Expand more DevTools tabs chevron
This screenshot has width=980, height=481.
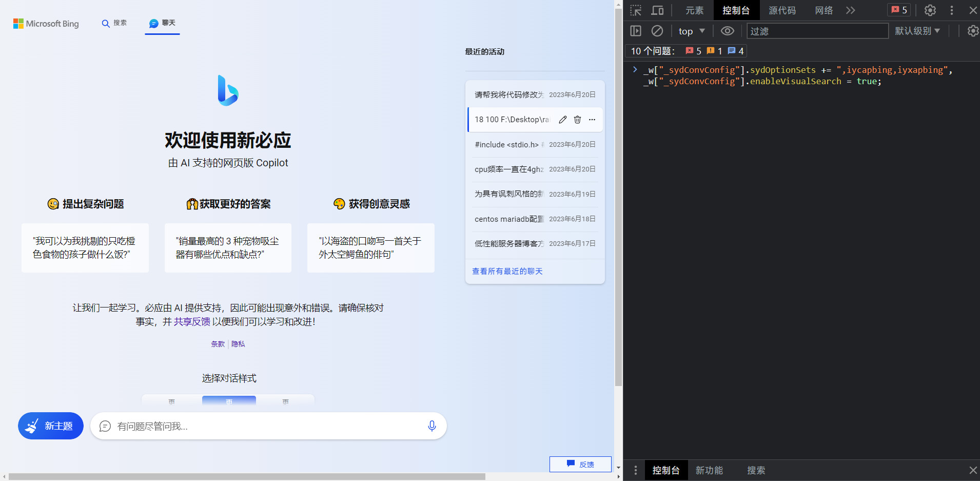(851, 10)
